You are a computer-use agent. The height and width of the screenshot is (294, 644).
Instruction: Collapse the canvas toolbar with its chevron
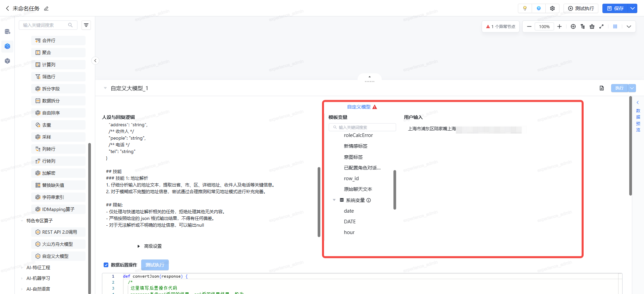629,26
